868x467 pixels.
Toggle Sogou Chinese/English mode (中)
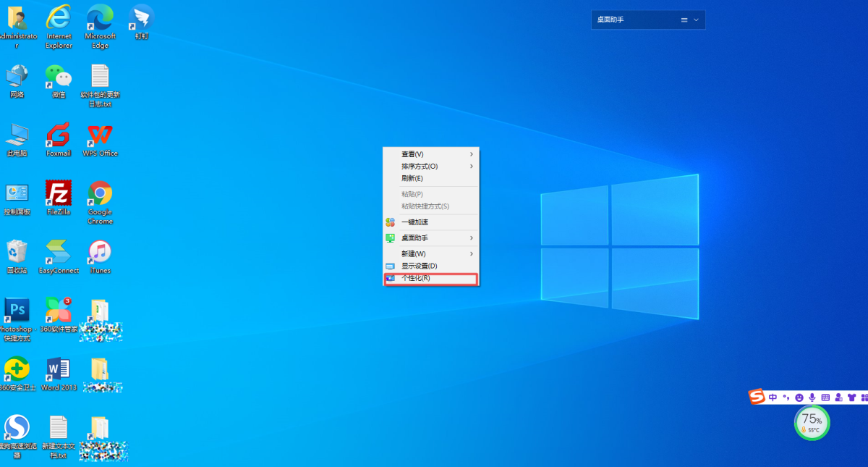tap(773, 397)
